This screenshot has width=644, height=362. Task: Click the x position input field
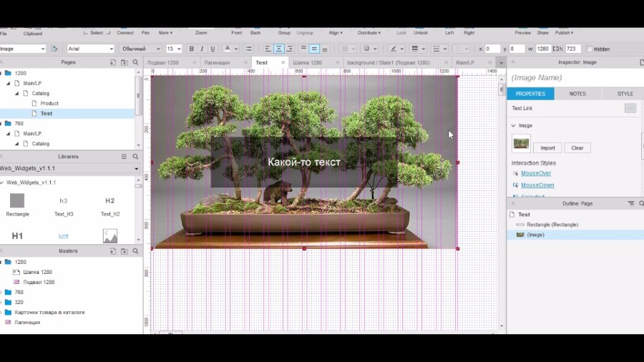492,49
